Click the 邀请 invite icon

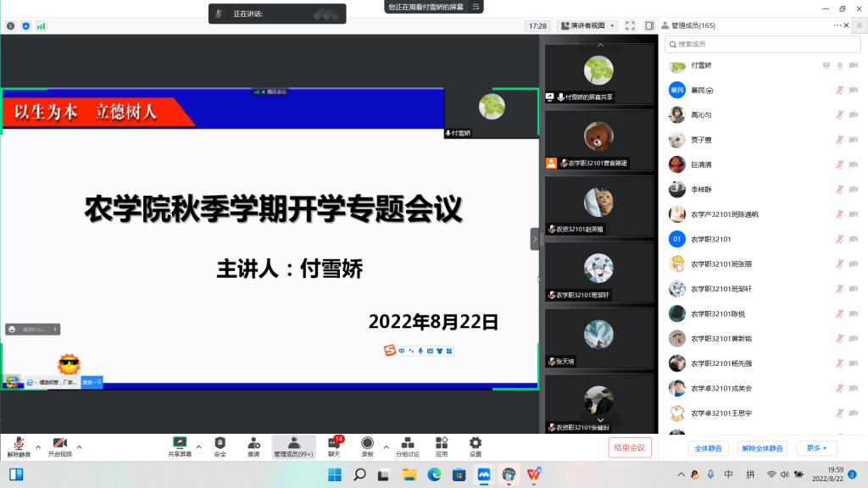(x=253, y=443)
